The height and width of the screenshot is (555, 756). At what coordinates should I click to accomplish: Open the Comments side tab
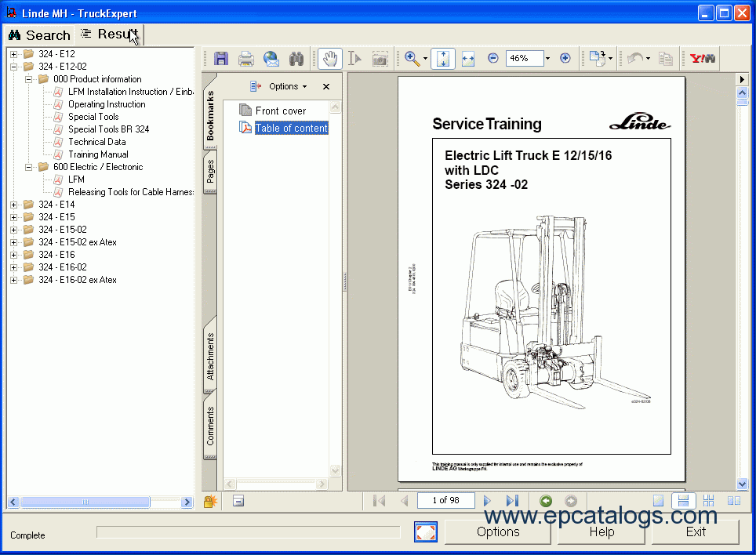click(210, 426)
